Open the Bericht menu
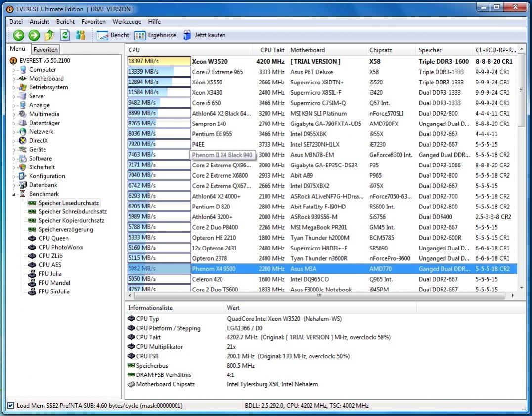 (x=65, y=21)
